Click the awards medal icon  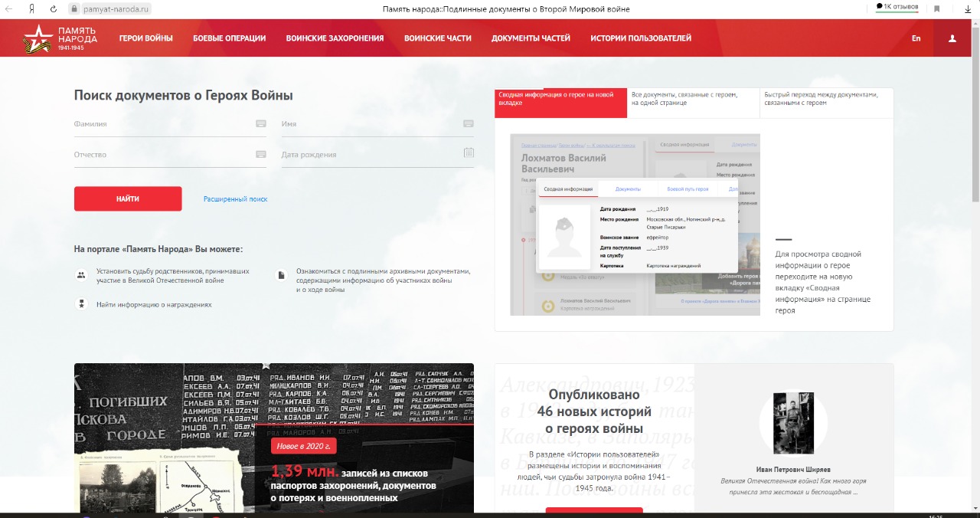81,304
